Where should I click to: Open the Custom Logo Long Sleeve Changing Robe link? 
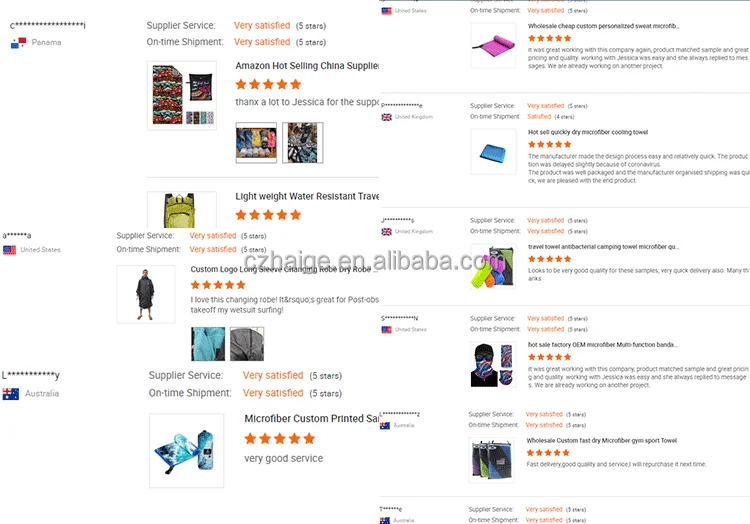pos(284,269)
